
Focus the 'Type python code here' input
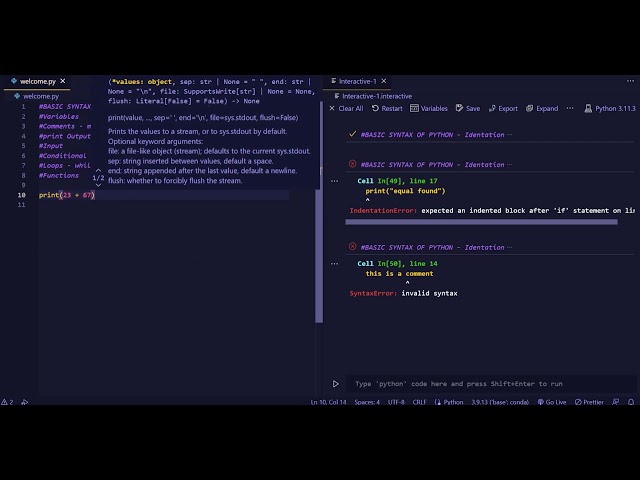[x=490, y=384]
